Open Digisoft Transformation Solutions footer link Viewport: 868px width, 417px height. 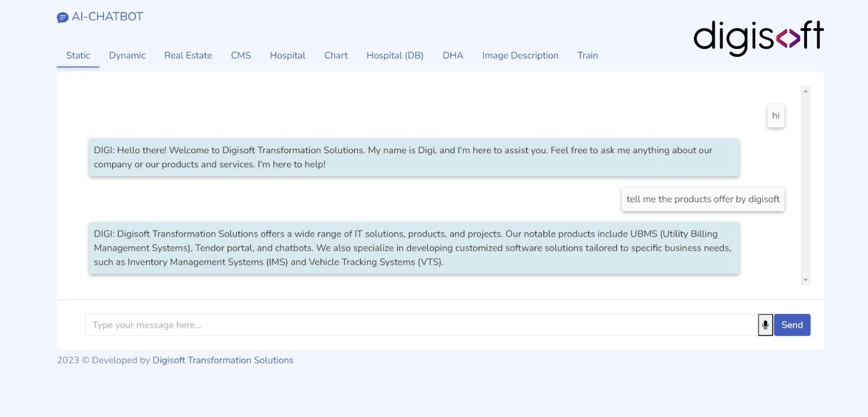223,360
